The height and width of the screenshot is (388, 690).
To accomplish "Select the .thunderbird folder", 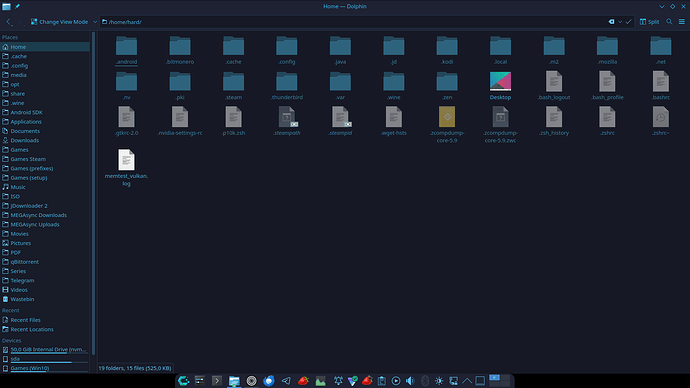I will pos(287,86).
